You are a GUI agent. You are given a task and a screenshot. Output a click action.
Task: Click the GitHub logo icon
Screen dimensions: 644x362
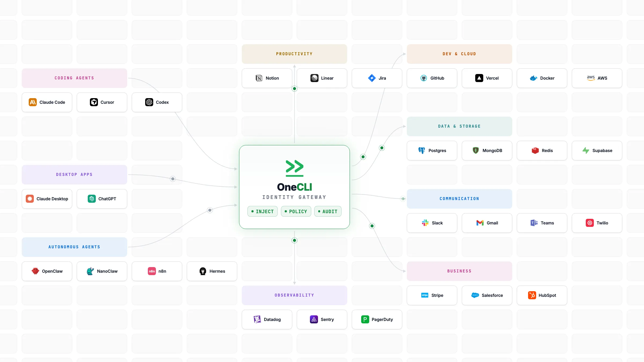pyautogui.click(x=424, y=78)
